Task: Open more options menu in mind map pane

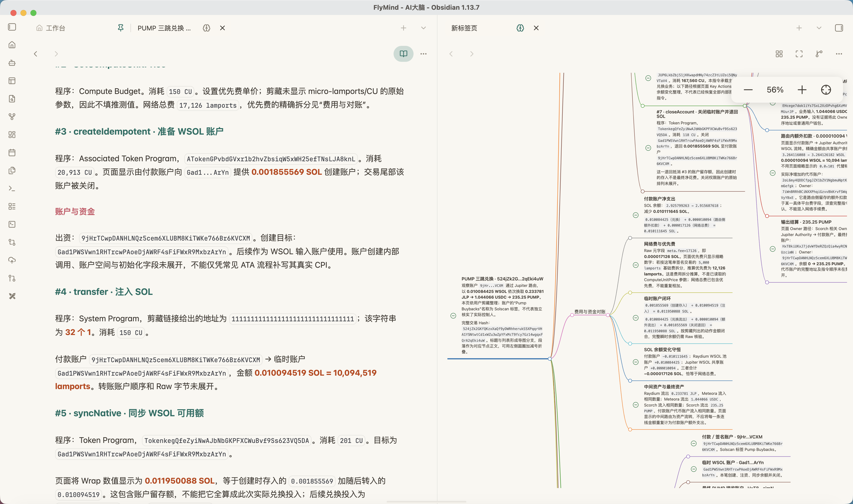Action: pyautogui.click(x=839, y=54)
